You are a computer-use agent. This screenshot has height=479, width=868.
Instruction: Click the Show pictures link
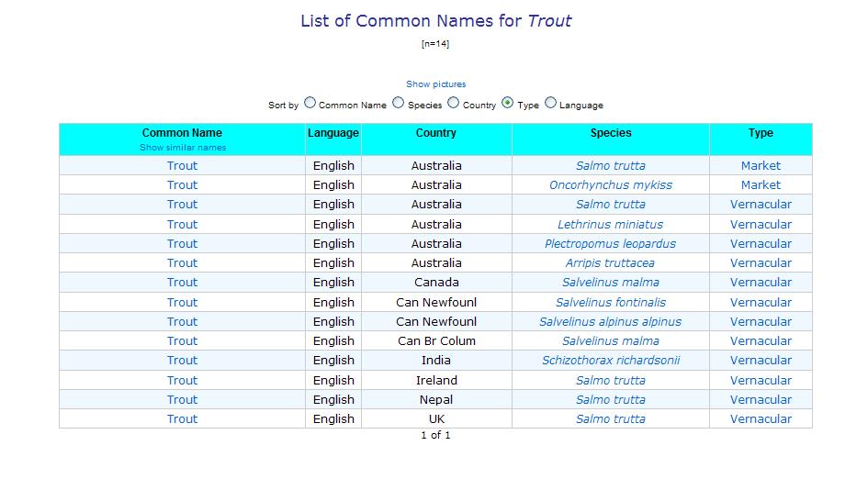[x=435, y=84]
